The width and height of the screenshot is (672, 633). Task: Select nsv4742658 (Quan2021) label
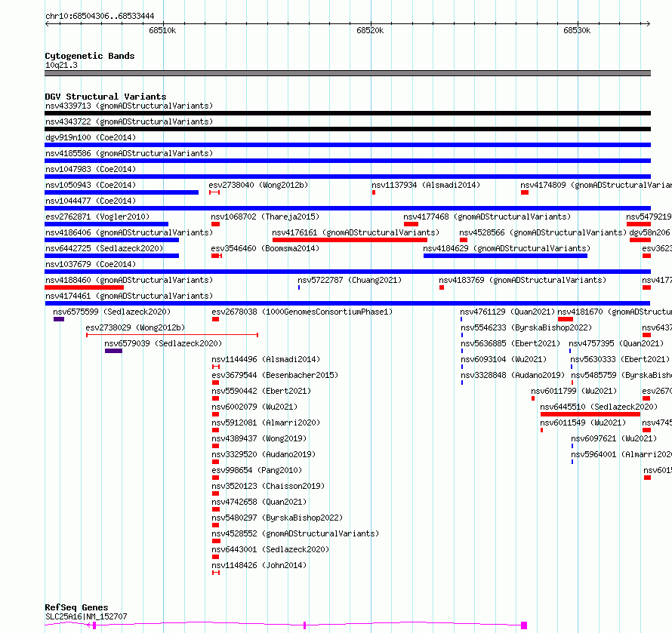point(259,502)
